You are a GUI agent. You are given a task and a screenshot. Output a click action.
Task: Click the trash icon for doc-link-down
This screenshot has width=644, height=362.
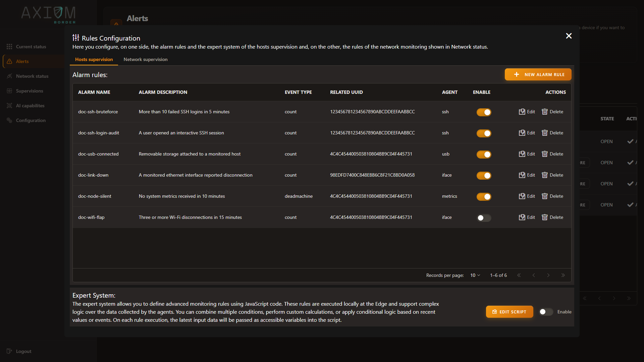(545, 175)
